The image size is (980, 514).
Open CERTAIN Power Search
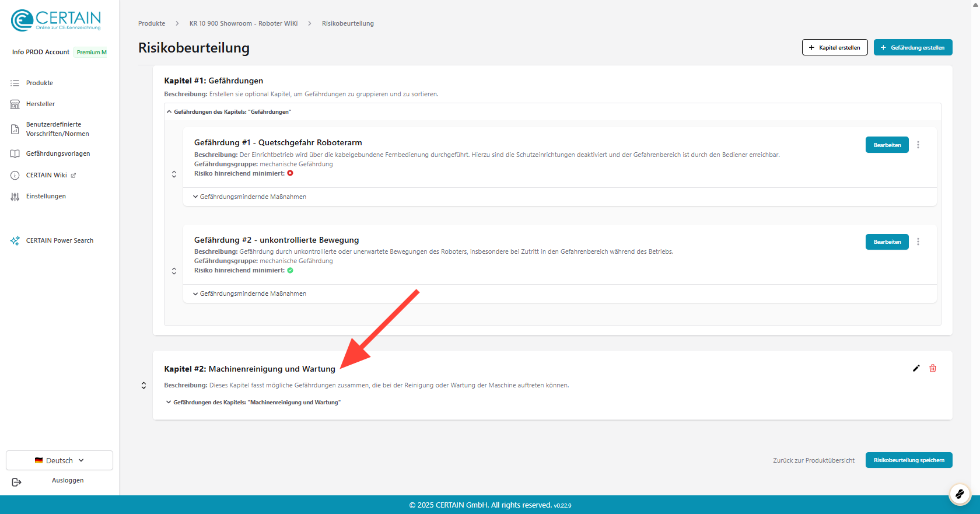click(60, 240)
